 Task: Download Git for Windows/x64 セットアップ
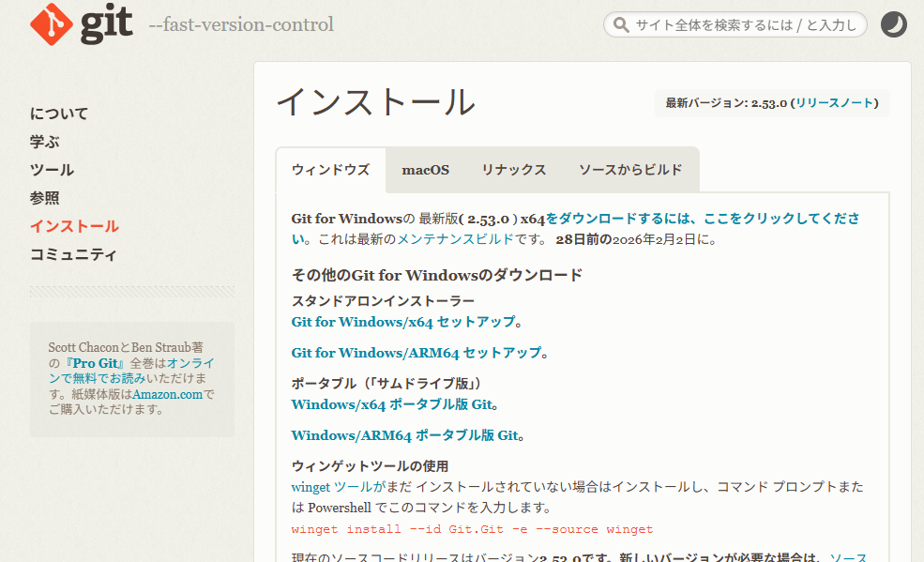[403, 322]
